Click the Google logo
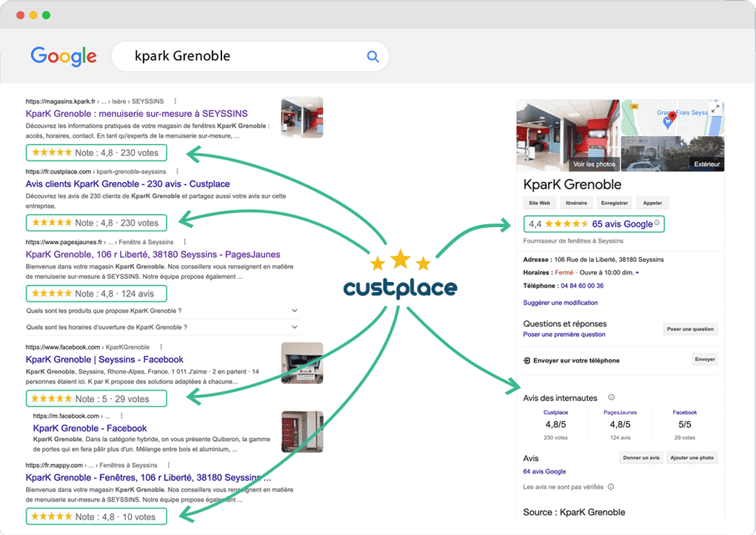 [x=64, y=56]
